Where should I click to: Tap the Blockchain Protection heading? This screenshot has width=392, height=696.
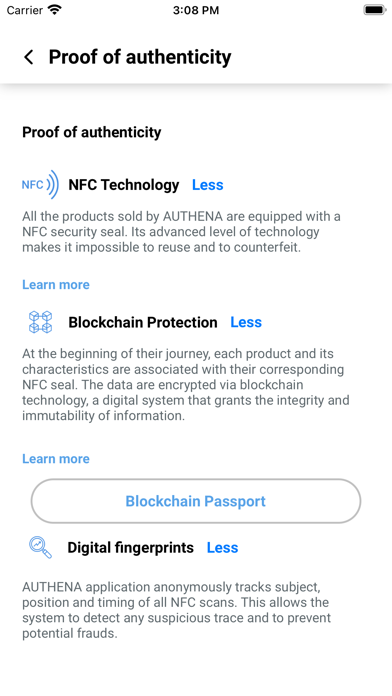click(x=143, y=322)
